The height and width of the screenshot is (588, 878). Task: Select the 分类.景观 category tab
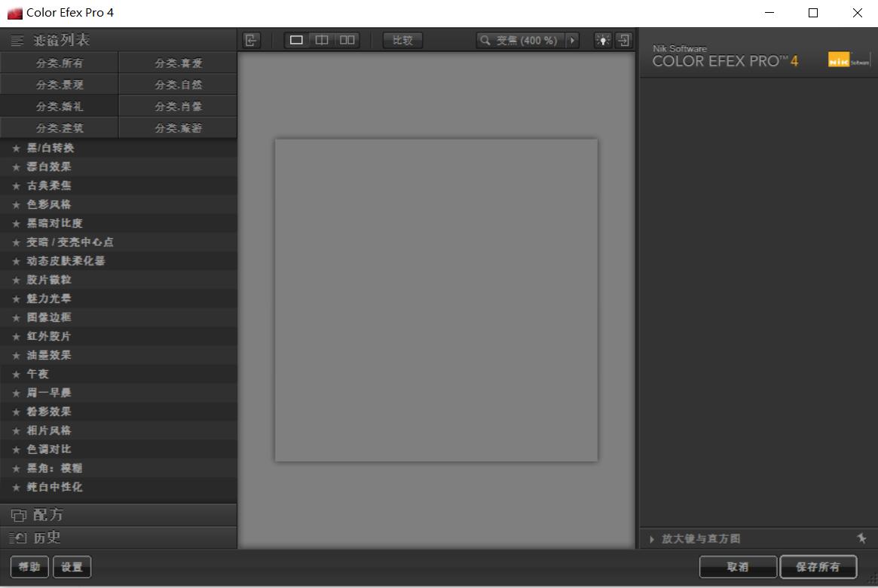(59, 84)
